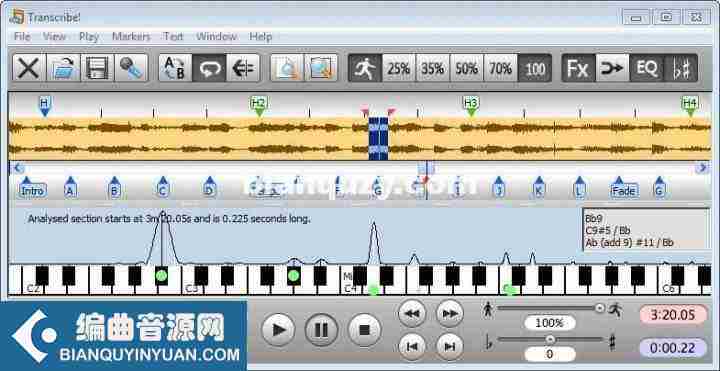Open the Fx audio effects window
Screen dimensions: 720x371
(579, 68)
